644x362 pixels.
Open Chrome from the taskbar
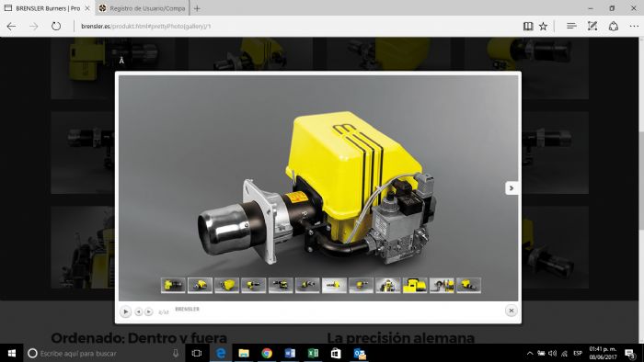pyautogui.click(x=267, y=353)
